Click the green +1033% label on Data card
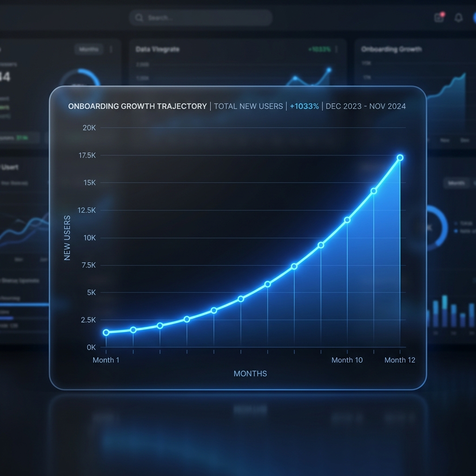 click(x=319, y=49)
